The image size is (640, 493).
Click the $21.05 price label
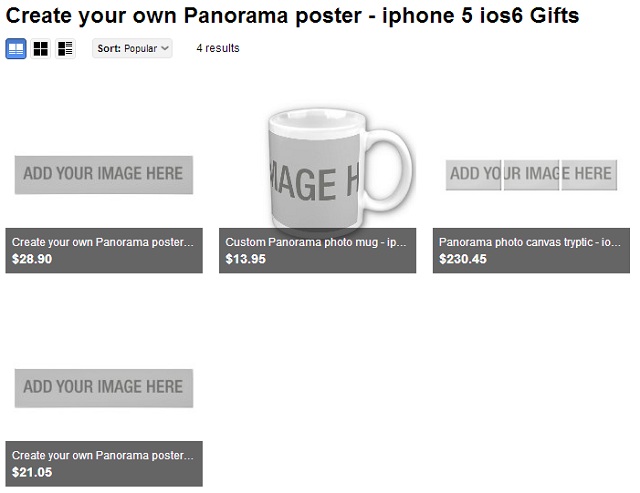pos(32,472)
